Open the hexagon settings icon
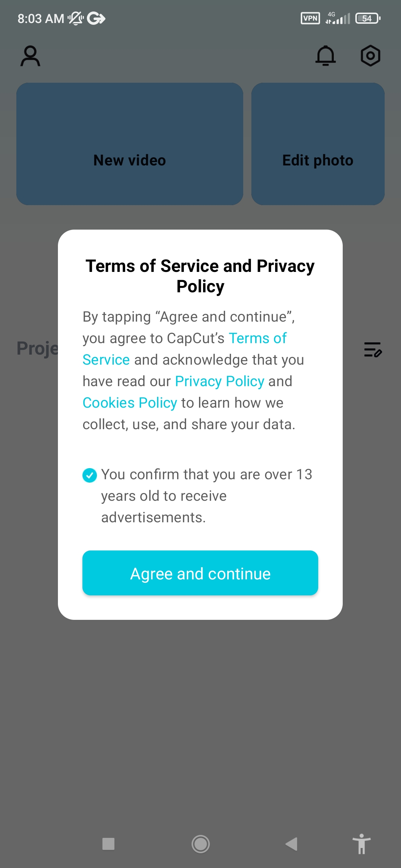 (x=370, y=56)
